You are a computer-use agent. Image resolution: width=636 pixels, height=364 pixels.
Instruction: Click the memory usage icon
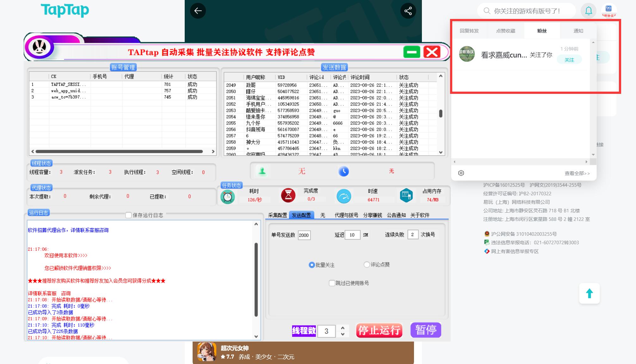(x=406, y=195)
